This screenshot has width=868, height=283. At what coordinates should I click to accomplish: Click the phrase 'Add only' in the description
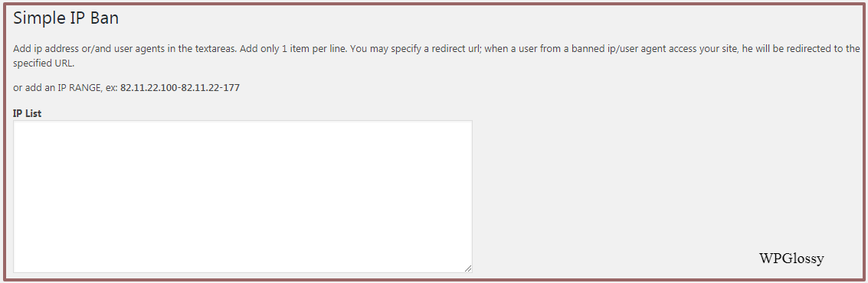tap(260, 48)
